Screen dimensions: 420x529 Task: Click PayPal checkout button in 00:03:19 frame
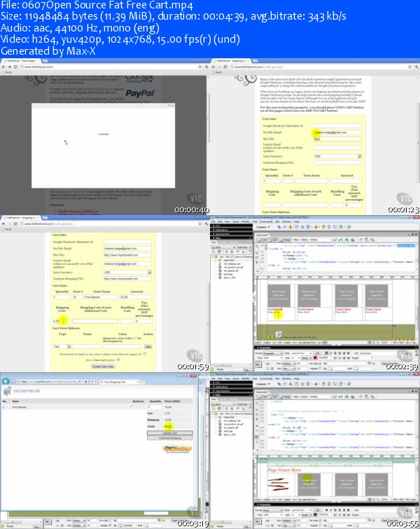(x=177, y=448)
